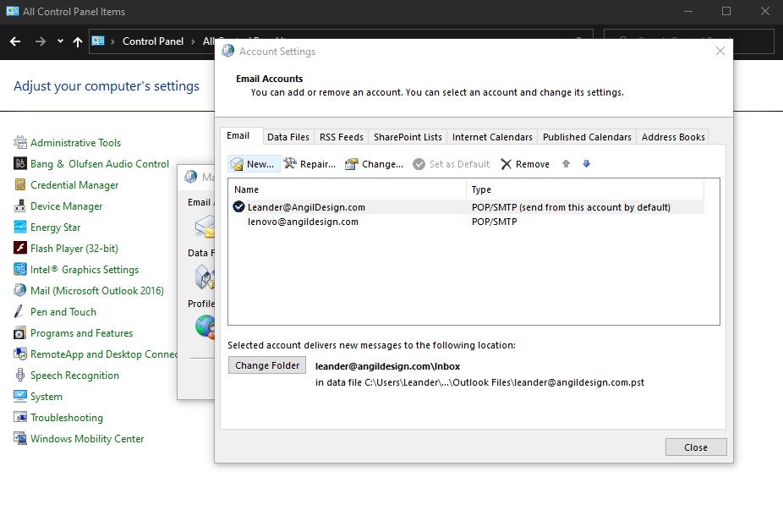This screenshot has height=532, width=783.
Task: Click the Flash Player icon
Action: 20,248
